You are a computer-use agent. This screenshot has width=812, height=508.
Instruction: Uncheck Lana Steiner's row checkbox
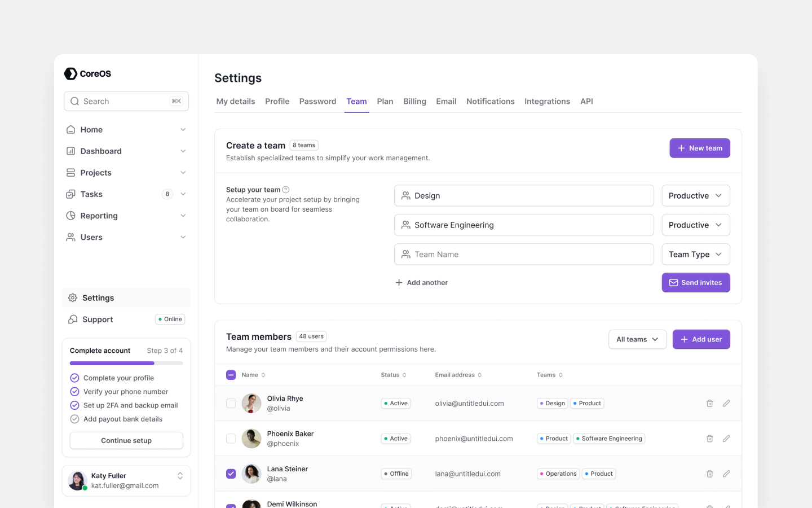click(x=231, y=474)
